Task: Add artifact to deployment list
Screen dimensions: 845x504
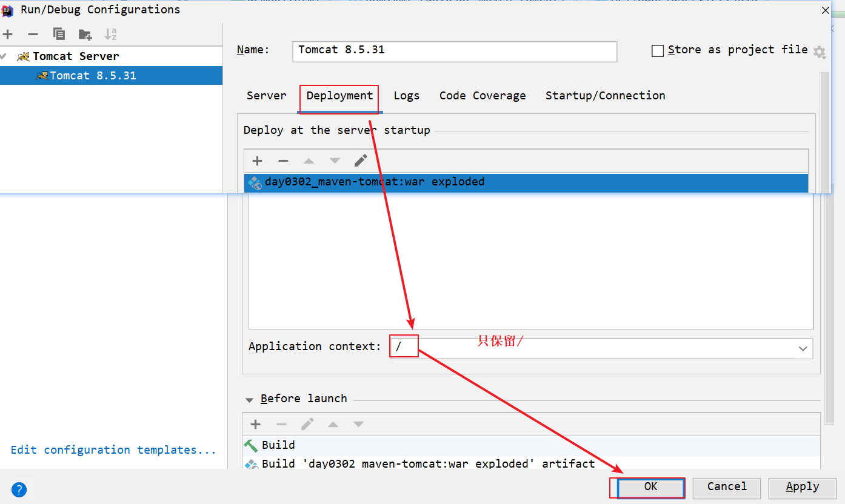Action: coord(258,161)
